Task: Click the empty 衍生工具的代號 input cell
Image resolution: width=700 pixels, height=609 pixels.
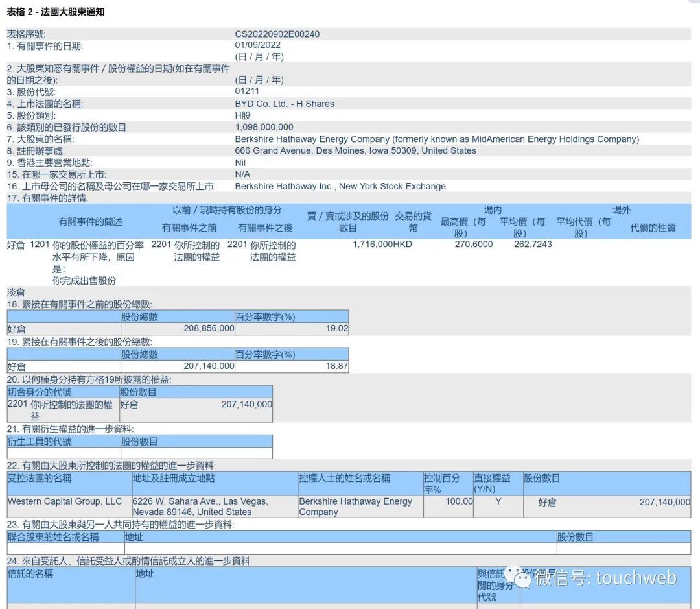Action: [x=63, y=453]
